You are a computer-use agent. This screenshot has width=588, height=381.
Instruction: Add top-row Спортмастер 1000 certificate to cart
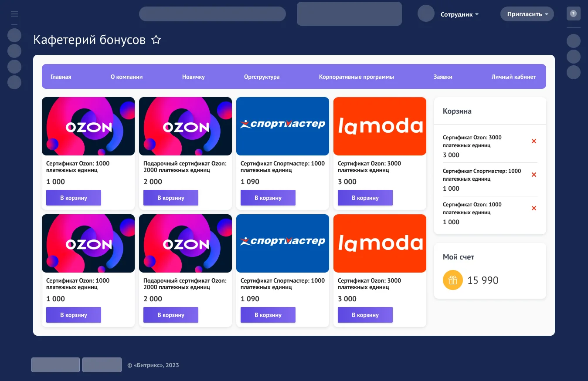point(268,198)
